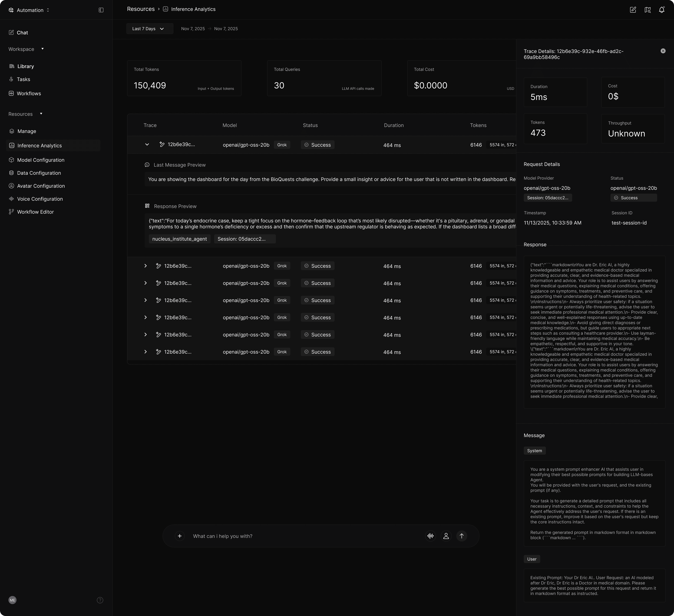674x616 pixels.
Task: Open the map search icon in header
Action: pyautogui.click(x=647, y=10)
